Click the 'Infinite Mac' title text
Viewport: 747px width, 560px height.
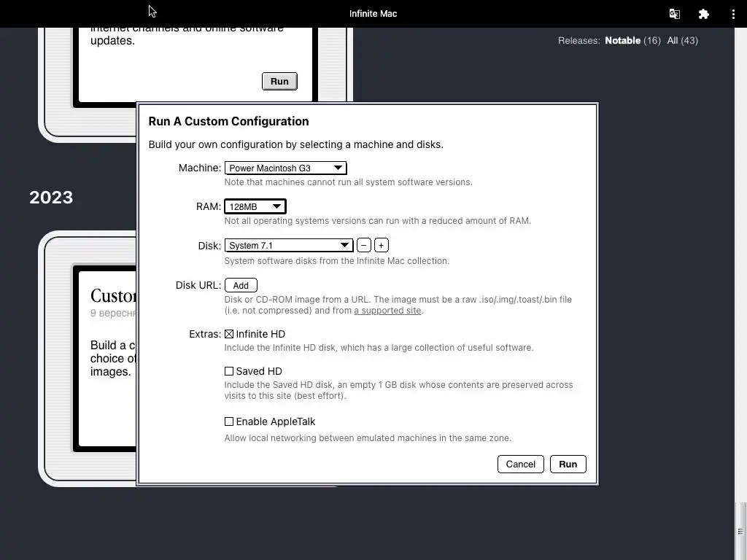click(x=373, y=14)
